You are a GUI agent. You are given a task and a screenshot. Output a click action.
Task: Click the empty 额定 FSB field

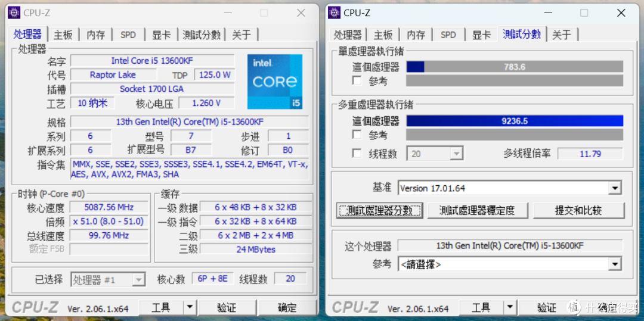(x=109, y=249)
